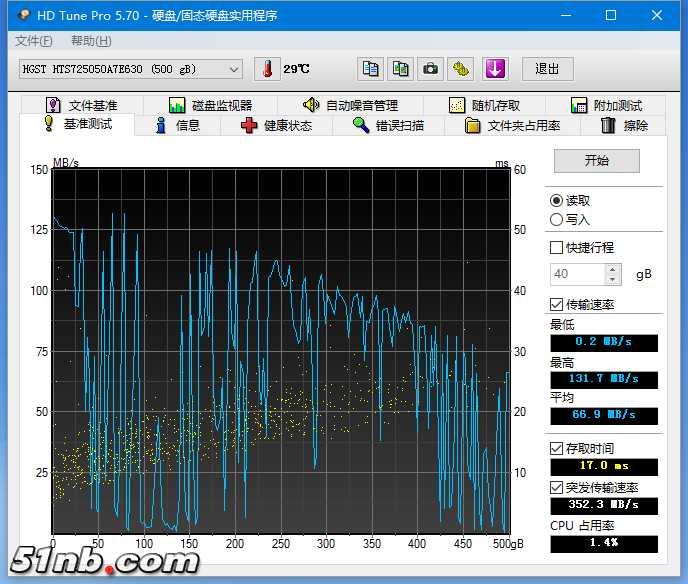Click the 退出 exit button
The image size is (688, 584).
(x=547, y=69)
